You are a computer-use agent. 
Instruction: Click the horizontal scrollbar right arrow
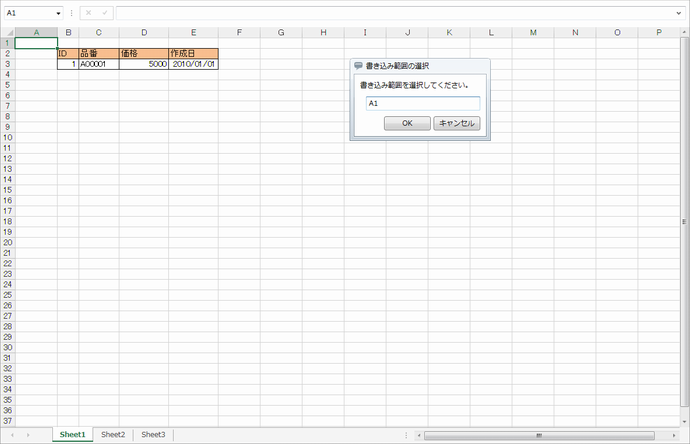pyautogui.click(x=674, y=435)
